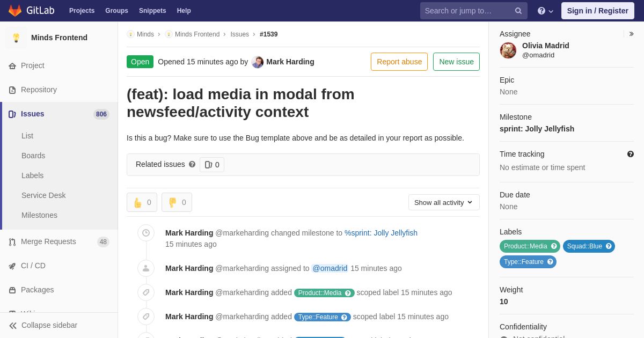Open Service Desk in sidebar
Screen dimensions: 644x338
click(x=43, y=195)
